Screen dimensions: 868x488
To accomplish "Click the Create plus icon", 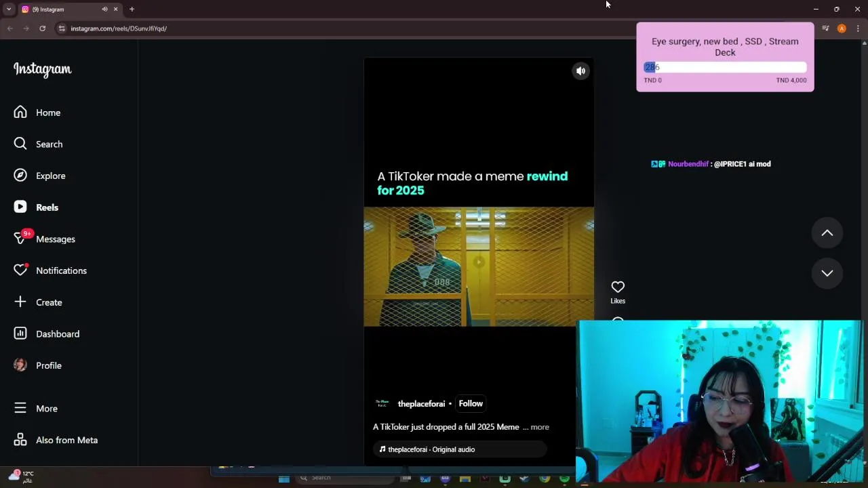I will (20, 302).
